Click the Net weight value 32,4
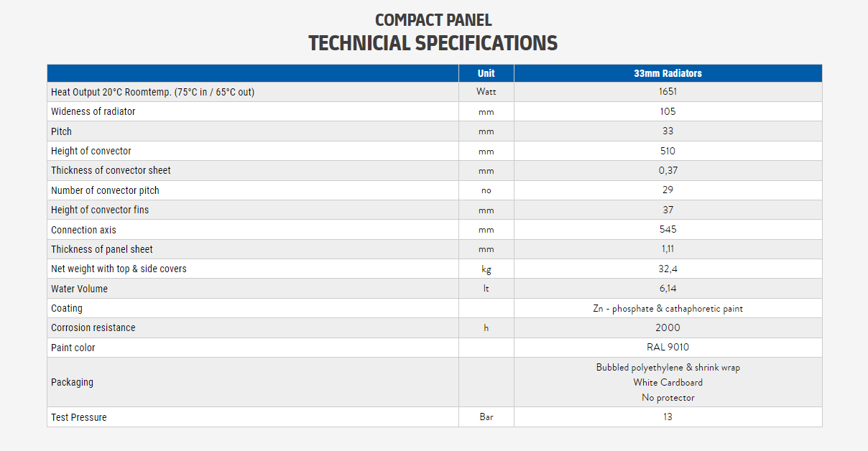The height and width of the screenshot is (451, 868). (668, 269)
